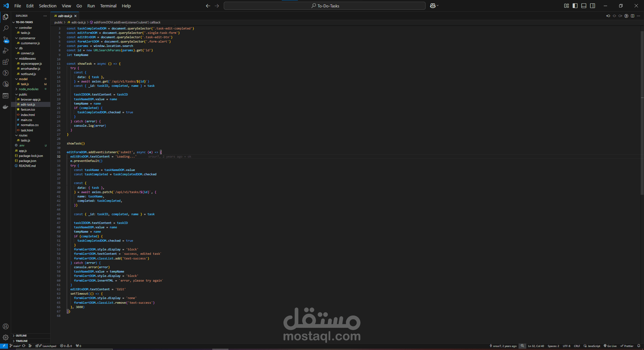Click the Prettier status bar item
This screenshot has height=350, width=644.
click(x=627, y=346)
